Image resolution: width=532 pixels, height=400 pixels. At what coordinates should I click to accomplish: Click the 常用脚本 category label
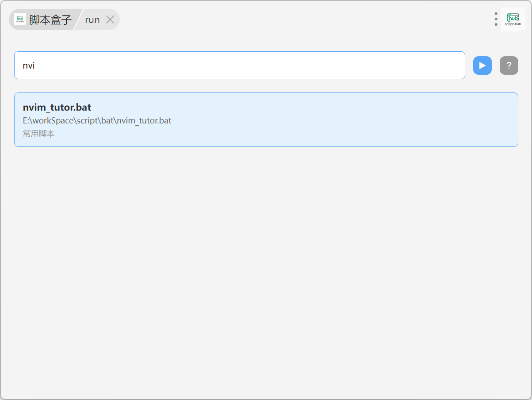[39, 134]
